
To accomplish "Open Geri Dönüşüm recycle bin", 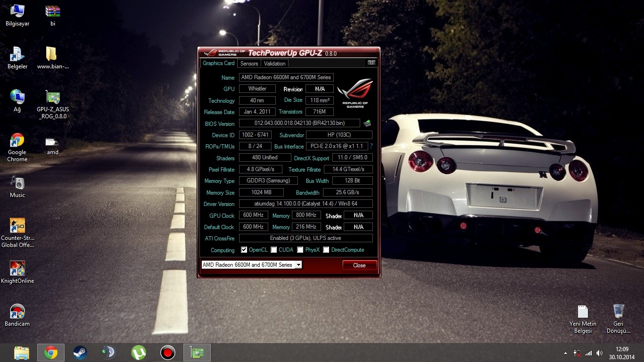I will pyautogui.click(x=619, y=319).
